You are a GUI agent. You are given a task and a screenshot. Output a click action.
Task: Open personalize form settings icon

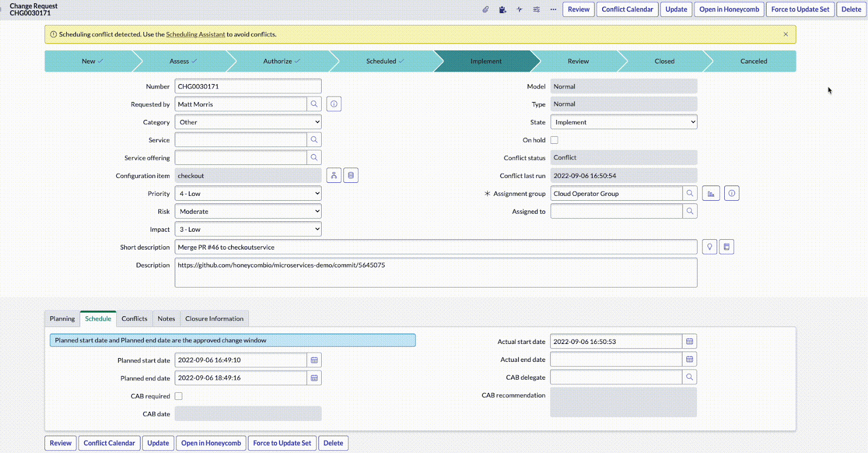[536, 9]
